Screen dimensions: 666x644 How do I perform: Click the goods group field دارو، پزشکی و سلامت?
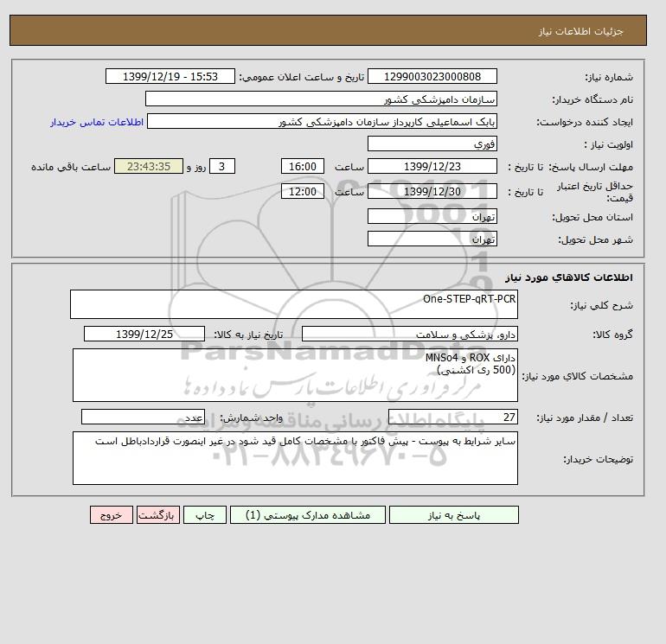click(409, 334)
